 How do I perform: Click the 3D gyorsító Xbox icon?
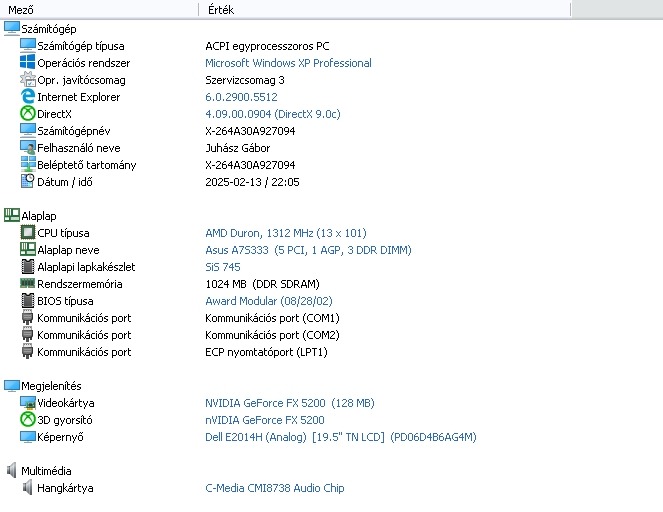[28, 420]
